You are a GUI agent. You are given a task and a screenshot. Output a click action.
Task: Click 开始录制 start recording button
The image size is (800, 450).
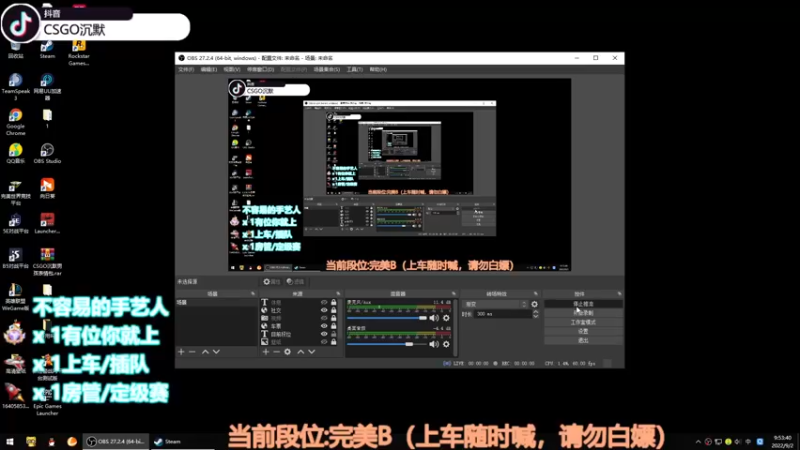pyautogui.click(x=583, y=313)
